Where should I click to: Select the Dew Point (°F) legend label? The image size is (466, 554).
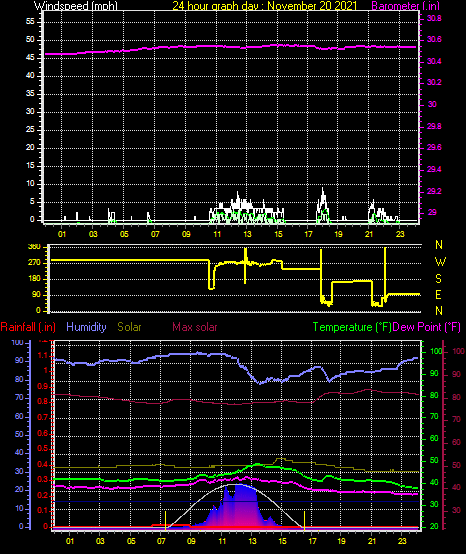tap(426, 327)
